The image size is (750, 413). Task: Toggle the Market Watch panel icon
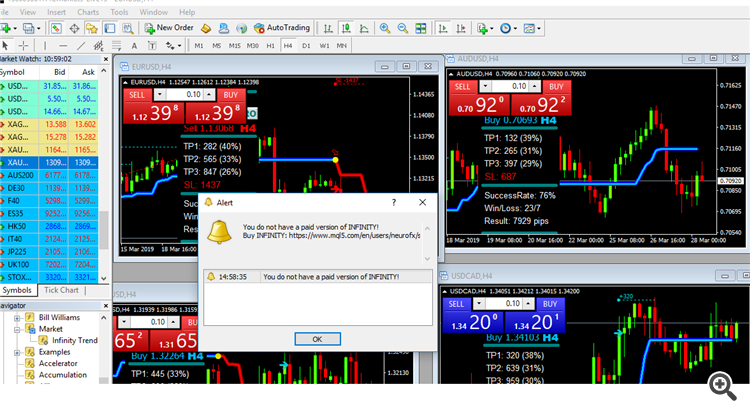coord(56,29)
